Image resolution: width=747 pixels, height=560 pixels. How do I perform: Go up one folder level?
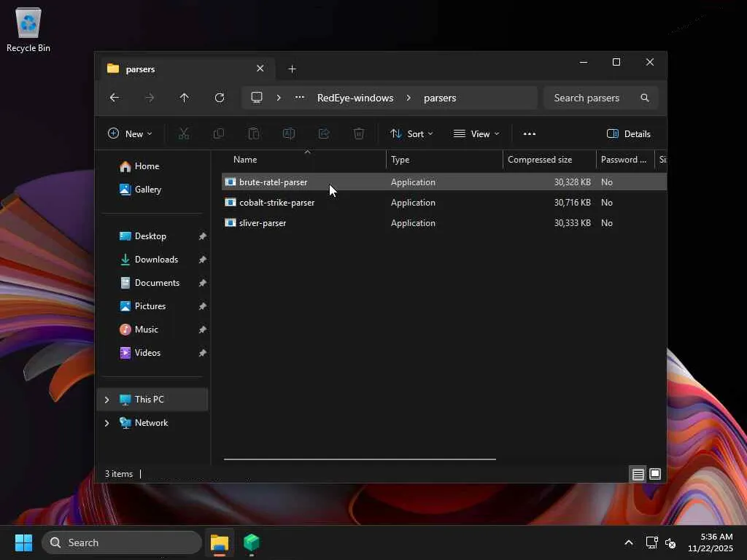pos(185,98)
